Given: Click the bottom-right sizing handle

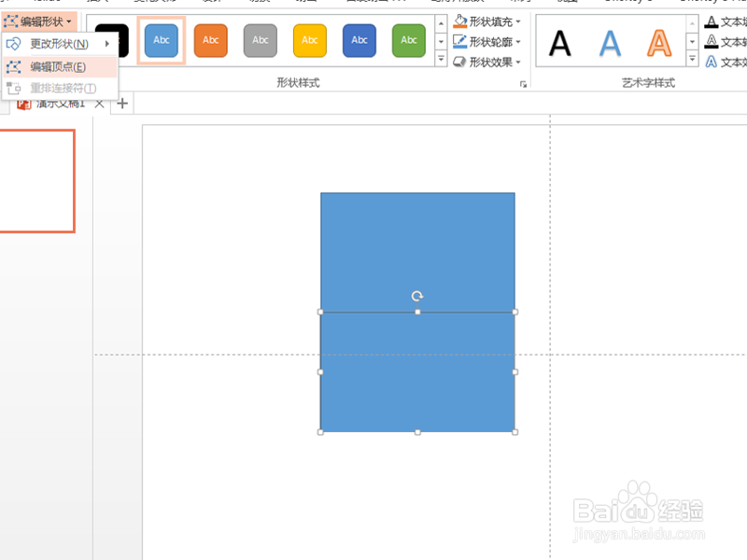Looking at the screenshot, I should point(515,432).
